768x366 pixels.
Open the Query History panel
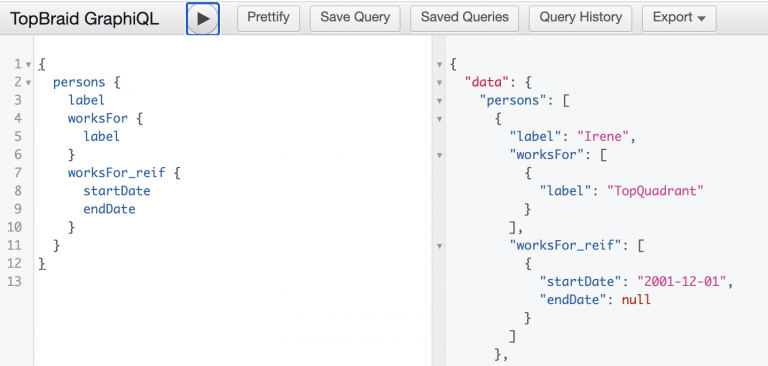pyautogui.click(x=580, y=18)
